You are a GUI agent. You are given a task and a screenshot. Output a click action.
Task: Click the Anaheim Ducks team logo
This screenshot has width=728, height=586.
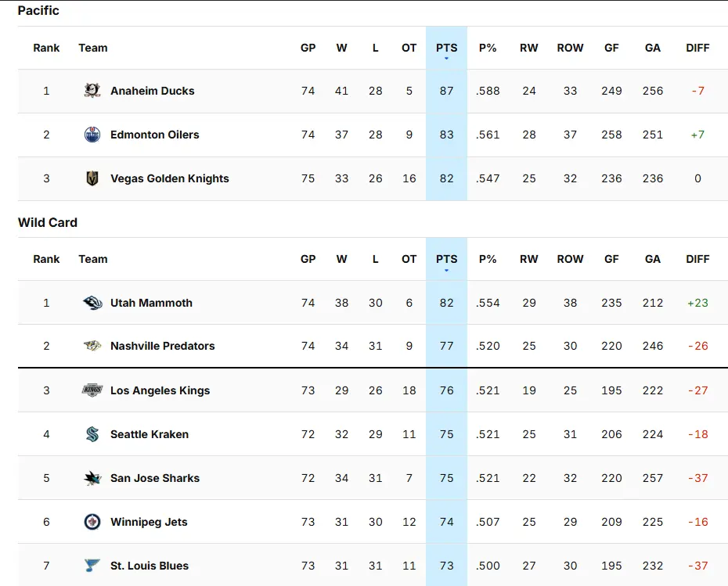click(92, 91)
